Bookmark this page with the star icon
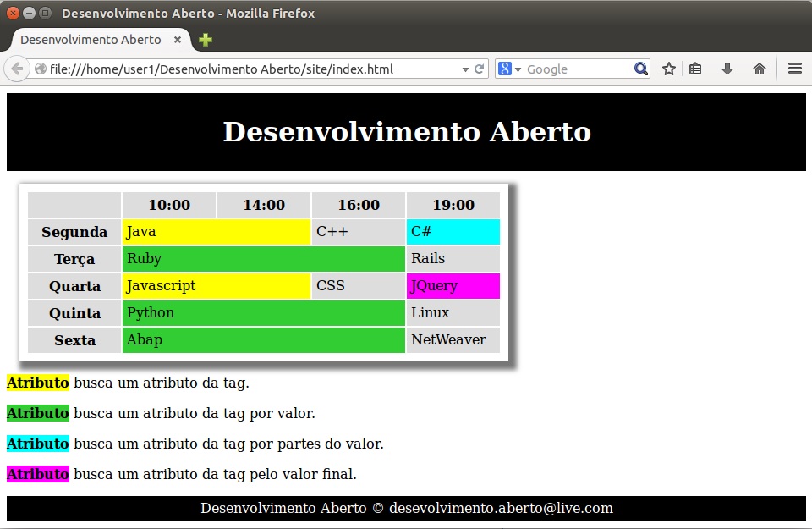The height and width of the screenshot is (529, 812). coord(668,69)
